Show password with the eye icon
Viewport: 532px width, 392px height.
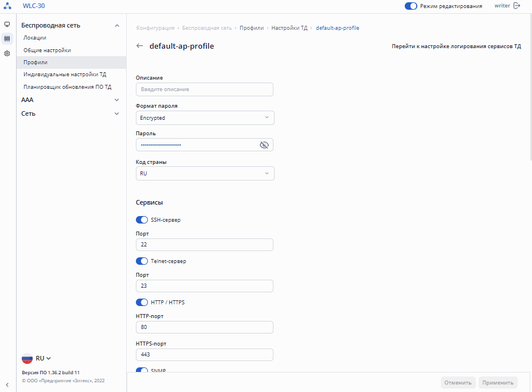tap(264, 145)
